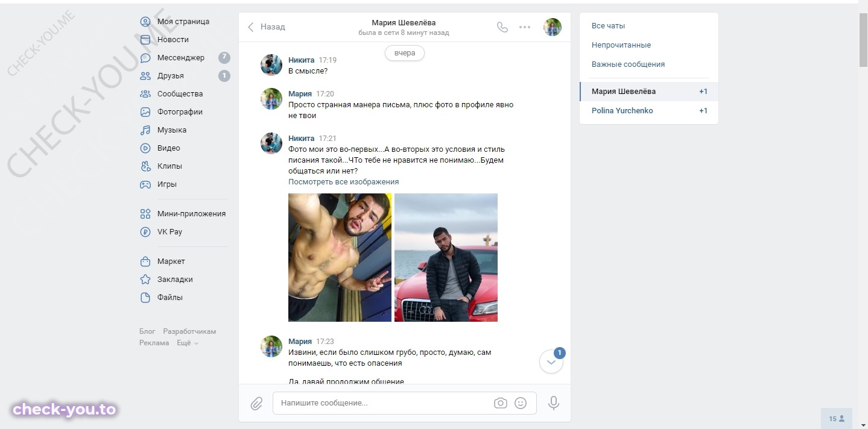Open the emoji smiley picker

tap(521, 403)
